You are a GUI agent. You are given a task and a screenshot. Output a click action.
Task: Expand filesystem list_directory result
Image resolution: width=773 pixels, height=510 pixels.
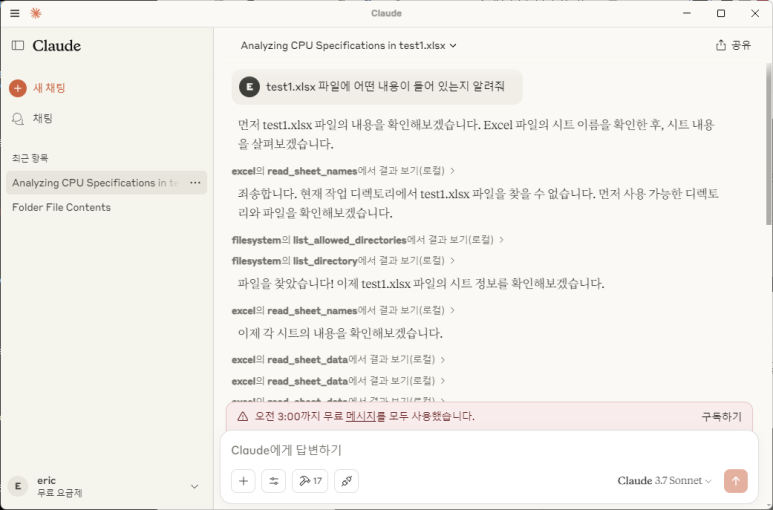click(343, 261)
